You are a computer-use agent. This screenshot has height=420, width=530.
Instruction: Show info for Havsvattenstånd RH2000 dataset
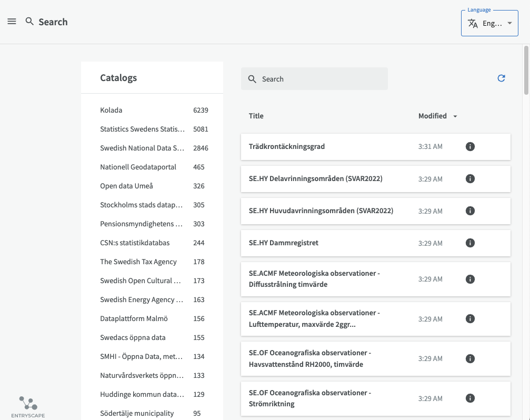pos(470,358)
